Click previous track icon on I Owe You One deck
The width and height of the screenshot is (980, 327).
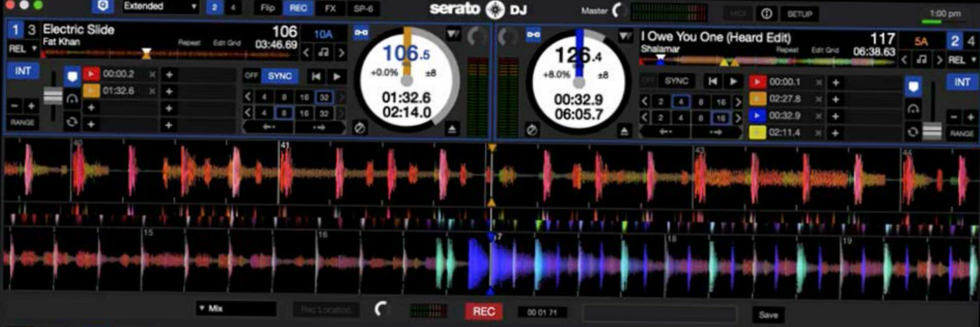click(713, 81)
